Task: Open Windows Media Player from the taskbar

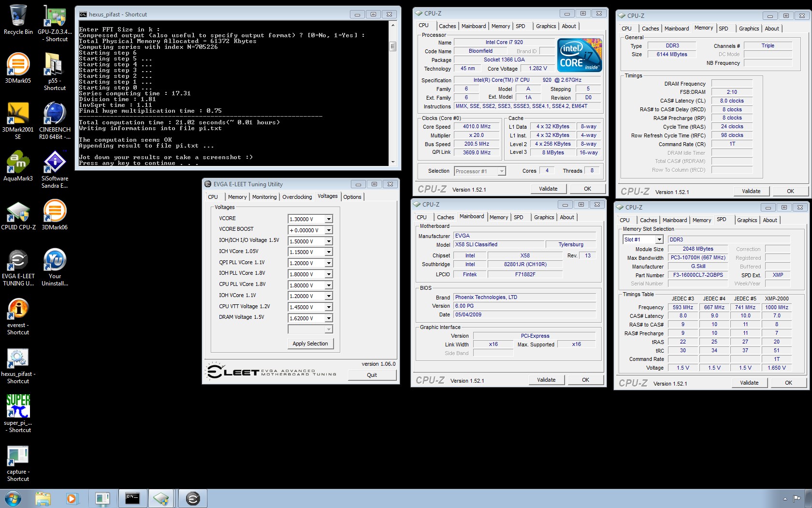Action: point(72,498)
